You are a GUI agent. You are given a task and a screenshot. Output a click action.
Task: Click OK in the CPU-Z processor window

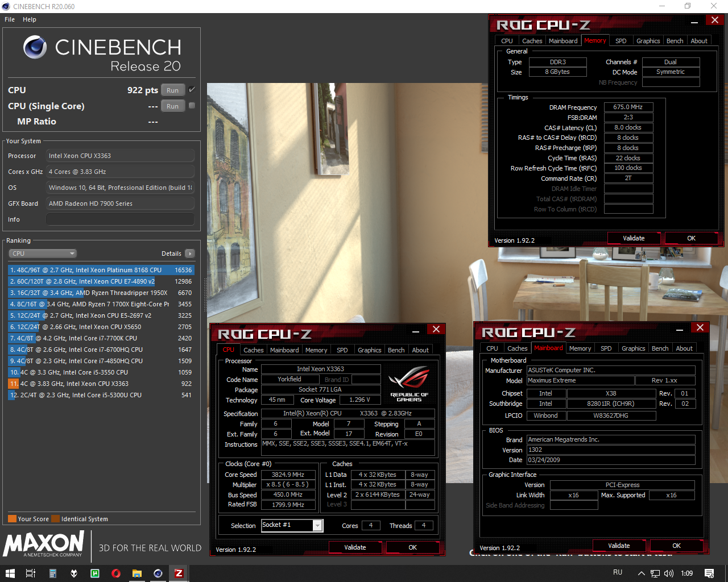point(413,547)
